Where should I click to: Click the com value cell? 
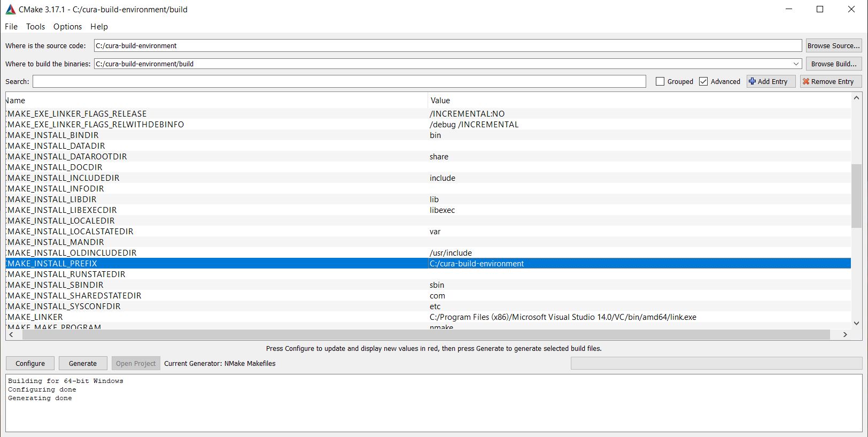(639, 295)
